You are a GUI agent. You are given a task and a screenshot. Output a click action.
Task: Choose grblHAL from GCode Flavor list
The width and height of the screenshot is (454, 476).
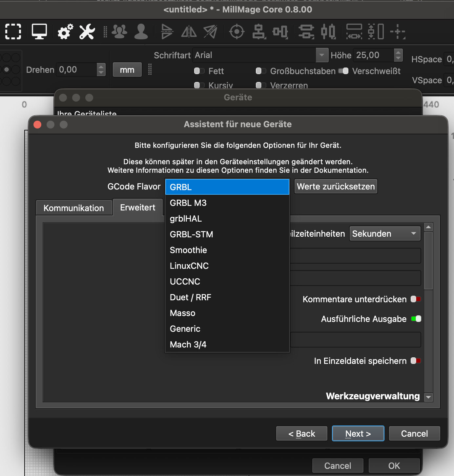pos(186,219)
